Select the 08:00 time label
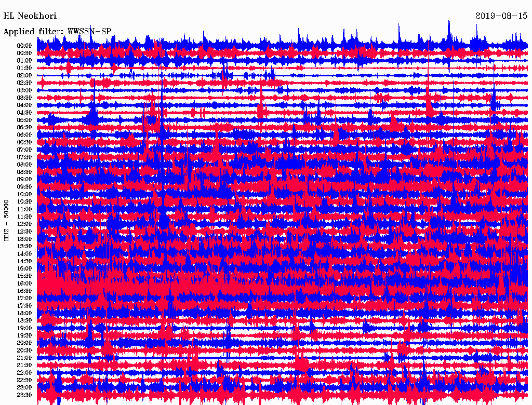532x405 pixels. [x=24, y=165]
